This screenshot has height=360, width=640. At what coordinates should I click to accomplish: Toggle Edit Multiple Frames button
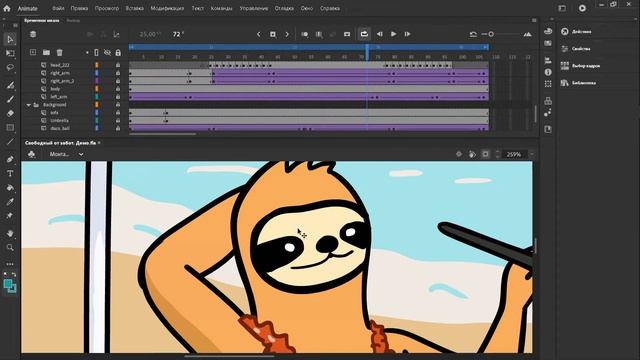319,34
